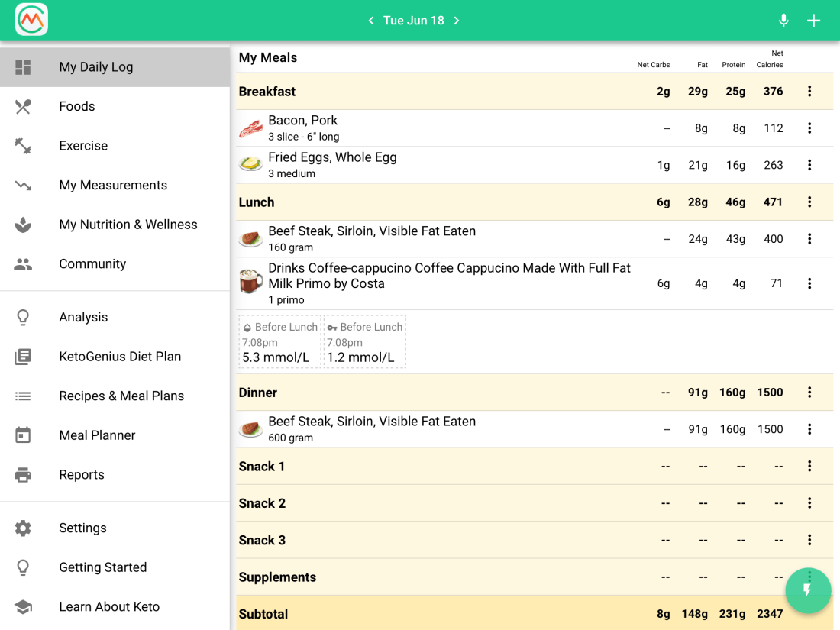
Task: Select the blood glucose 5.3 mmol/L reading
Action: pos(279,342)
